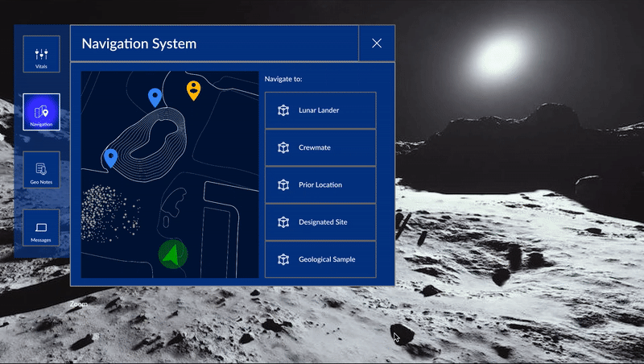Image resolution: width=644 pixels, height=364 pixels.
Task: Select the Navigation sidebar button
Action: click(41, 112)
